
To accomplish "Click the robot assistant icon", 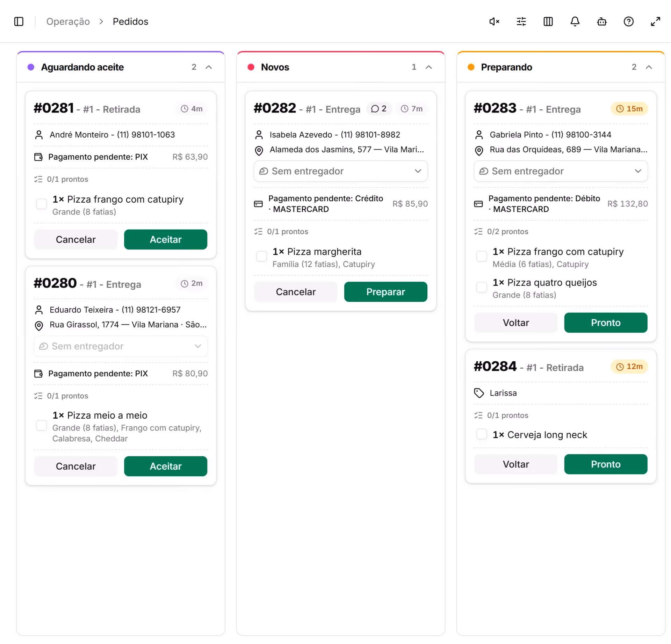I will (x=602, y=22).
